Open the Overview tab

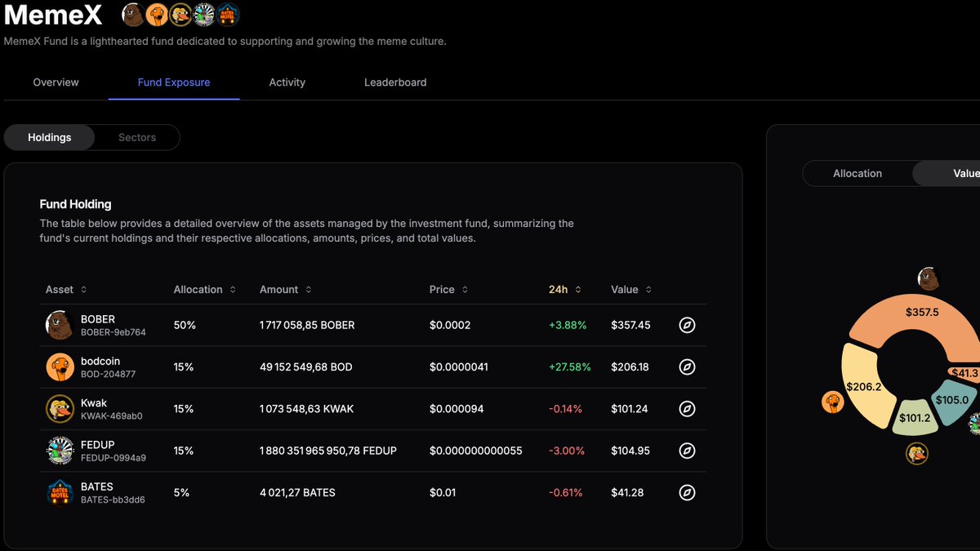click(56, 82)
